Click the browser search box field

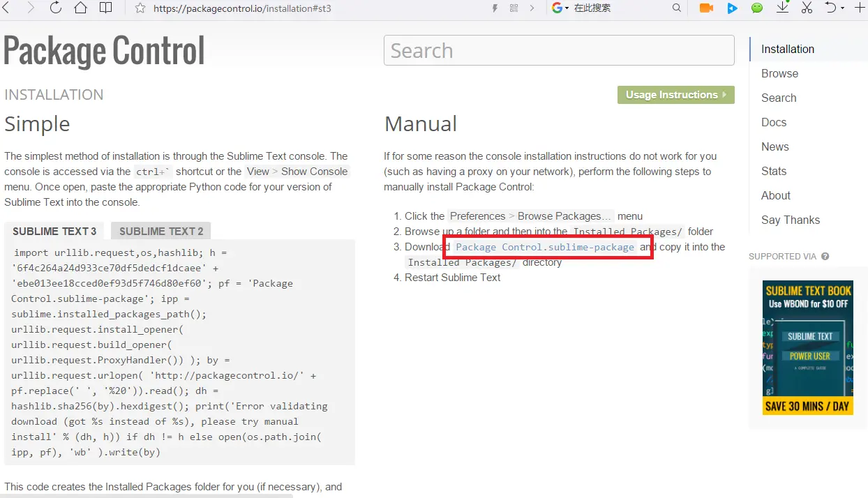click(x=620, y=8)
